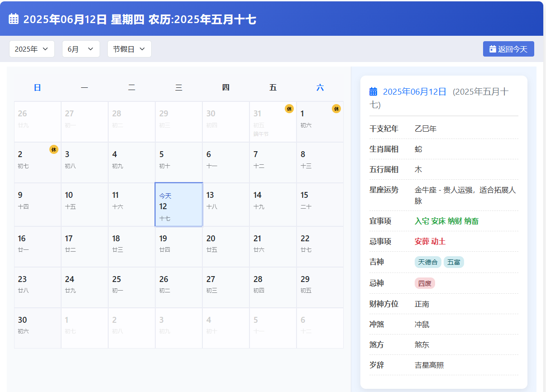Click the green 入宅 安床 纳财 纳畜 text

coord(447,221)
